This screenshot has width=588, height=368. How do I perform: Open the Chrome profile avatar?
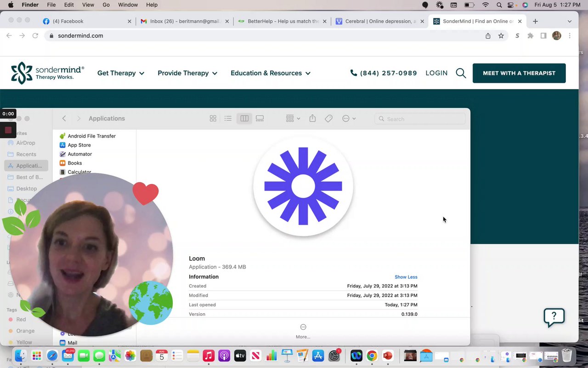coord(557,36)
